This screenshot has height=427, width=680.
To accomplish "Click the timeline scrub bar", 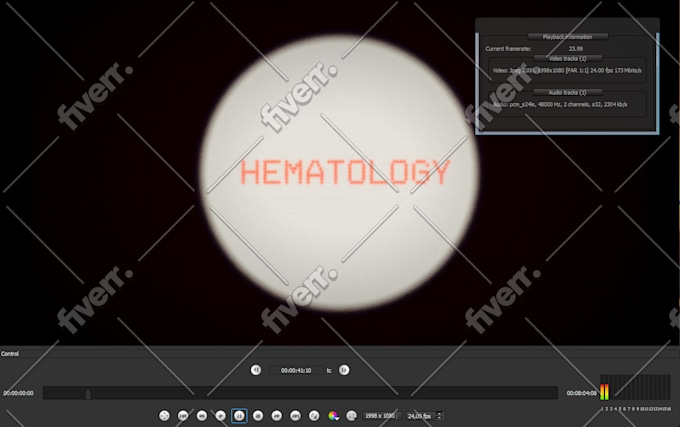I will 301,393.
